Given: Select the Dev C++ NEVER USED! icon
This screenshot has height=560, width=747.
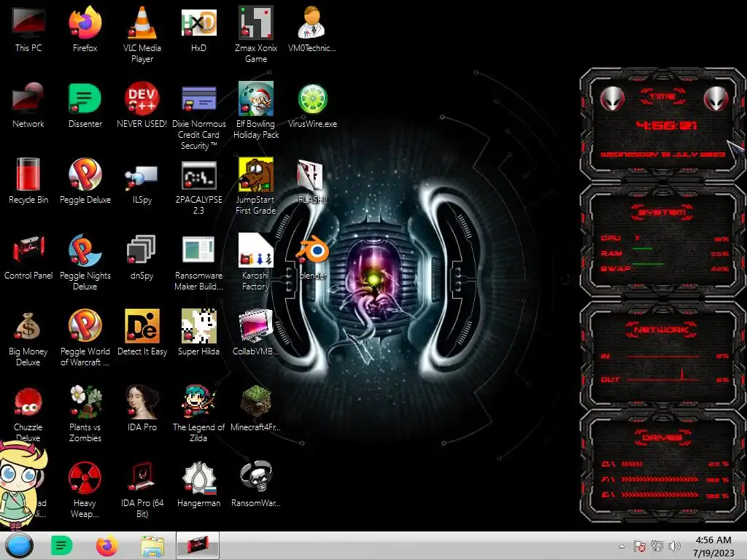Looking at the screenshot, I should pyautogui.click(x=142, y=106).
